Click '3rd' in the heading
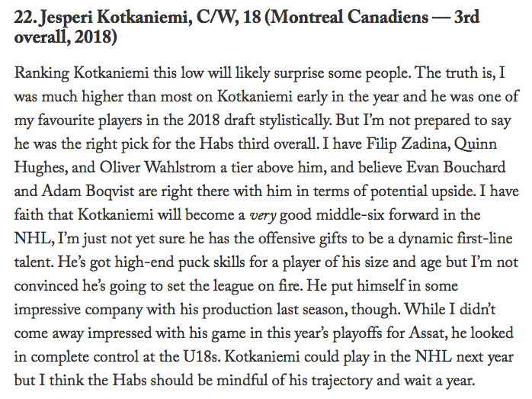The width and height of the screenshot is (532, 399). click(467, 17)
